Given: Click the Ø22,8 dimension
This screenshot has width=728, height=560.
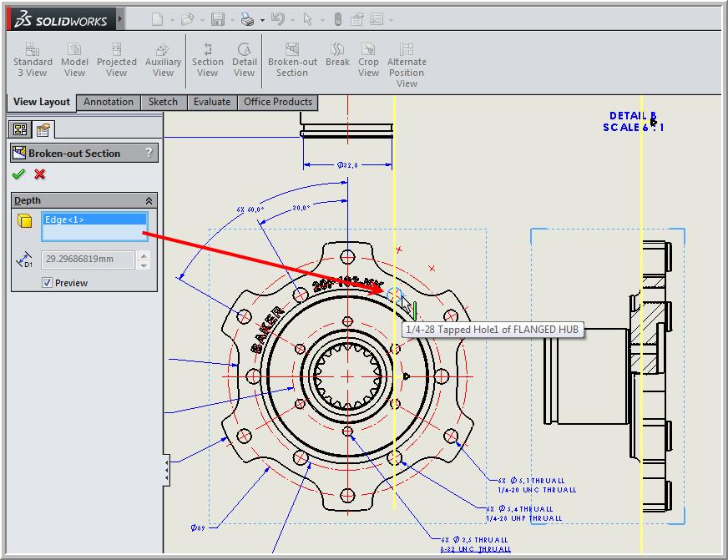Looking at the screenshot, I should [x=347, y=164].
